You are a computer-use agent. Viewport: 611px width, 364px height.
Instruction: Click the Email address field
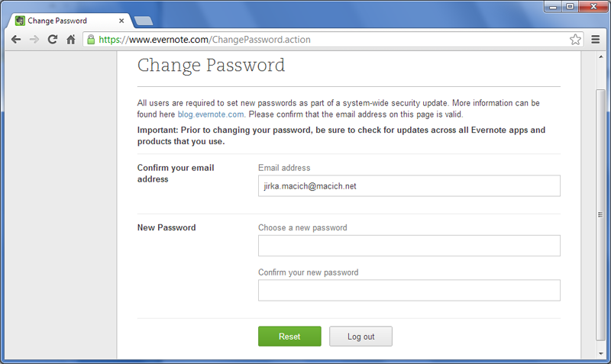tap(409, 185)
